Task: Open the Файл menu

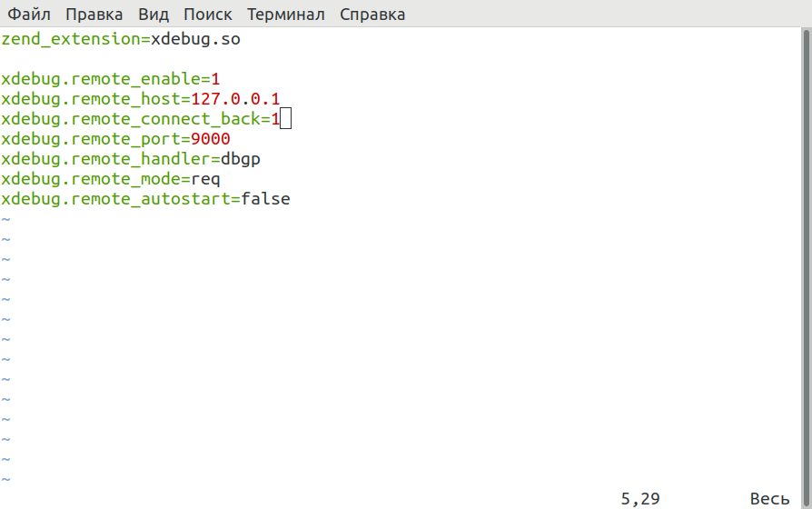Action: coord(29,15)
